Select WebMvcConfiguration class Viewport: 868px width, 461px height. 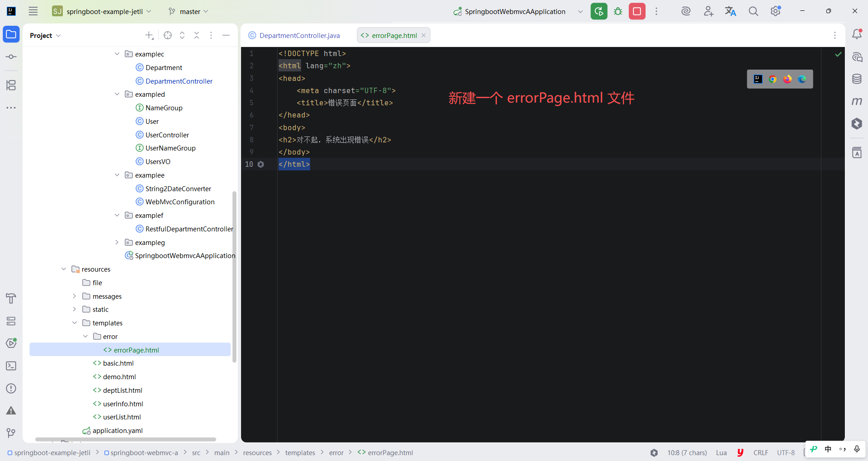(175, 202)
